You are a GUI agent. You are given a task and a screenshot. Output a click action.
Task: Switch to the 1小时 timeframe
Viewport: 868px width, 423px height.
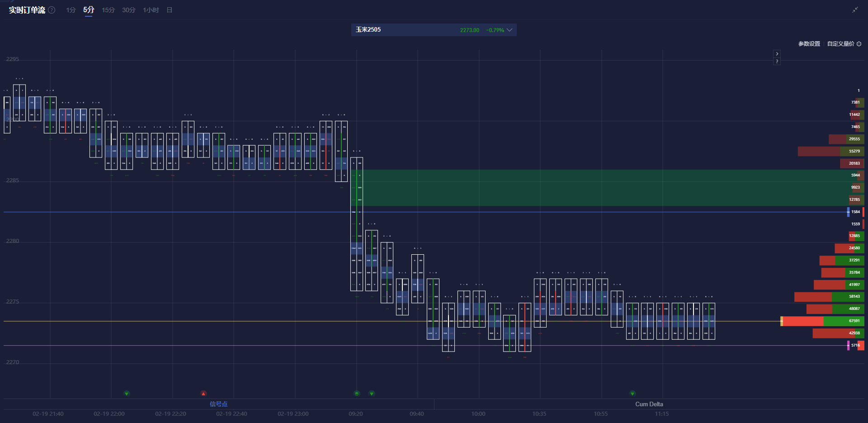tap(151, 10)
